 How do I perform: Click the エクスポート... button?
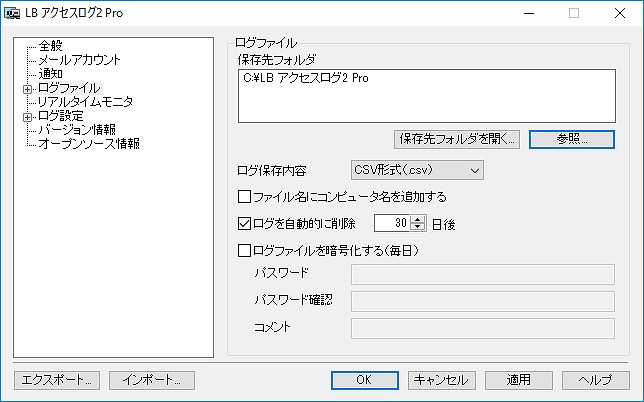pos(57,380)
